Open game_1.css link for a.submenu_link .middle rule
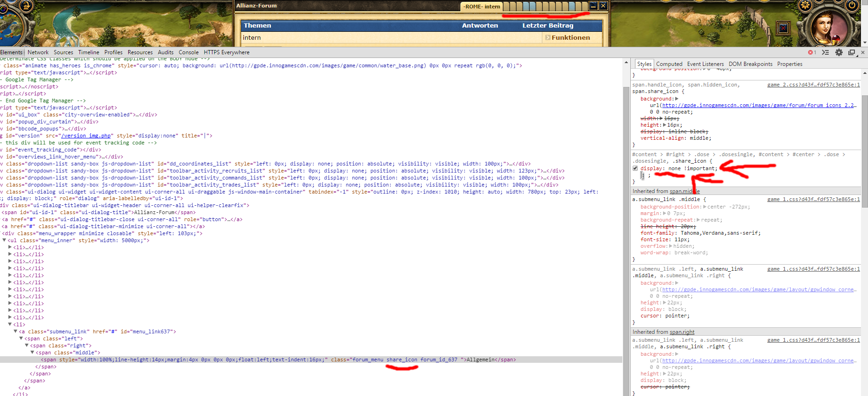868x396 pixels. pyautogui.click(x=813, y=199)
